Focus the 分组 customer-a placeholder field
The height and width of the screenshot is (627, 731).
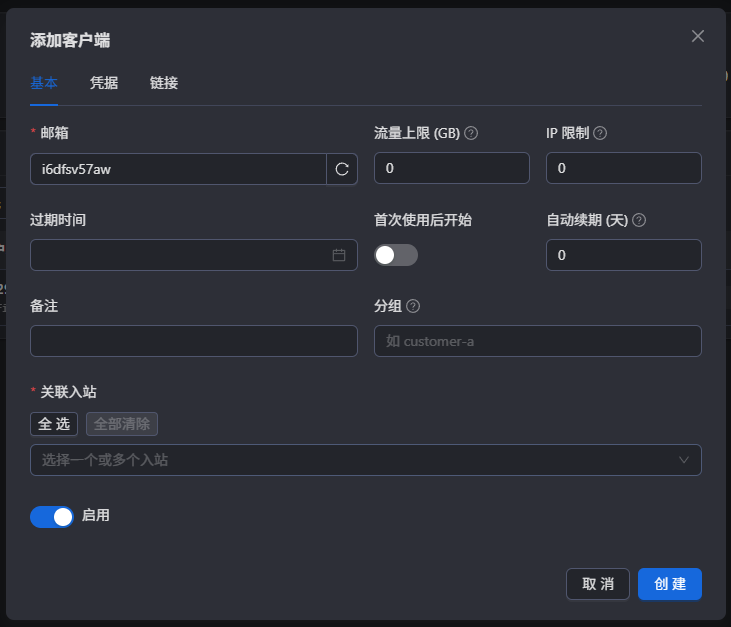point(538,341)
